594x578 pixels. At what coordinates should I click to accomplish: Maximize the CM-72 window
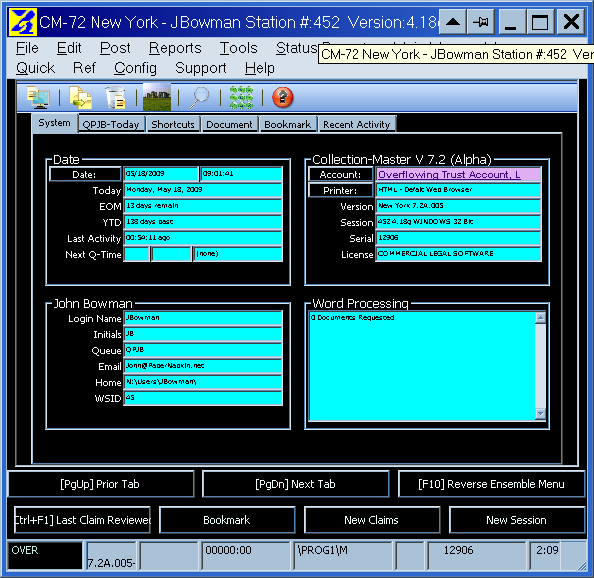click(540, 22)
